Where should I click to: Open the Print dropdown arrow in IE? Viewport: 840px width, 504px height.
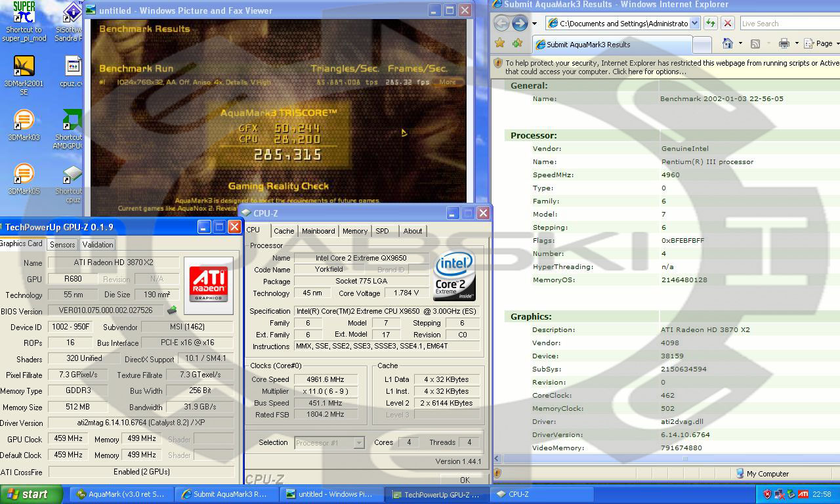pos(797,43)
